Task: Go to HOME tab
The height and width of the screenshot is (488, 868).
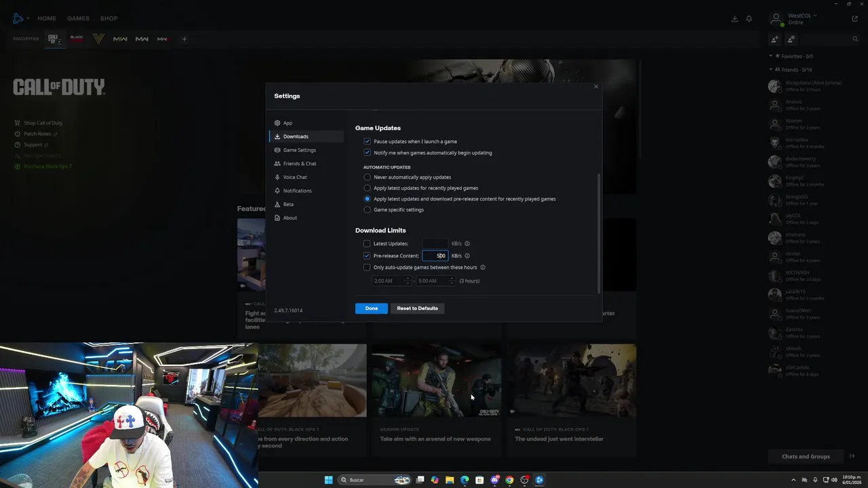Action: 47,18
